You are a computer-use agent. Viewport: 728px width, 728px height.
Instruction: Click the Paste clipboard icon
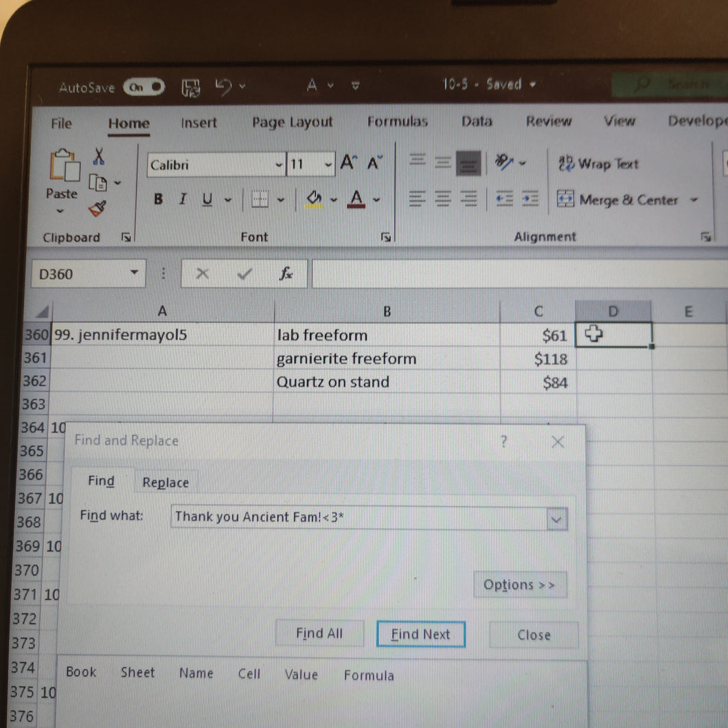[64, 165]
